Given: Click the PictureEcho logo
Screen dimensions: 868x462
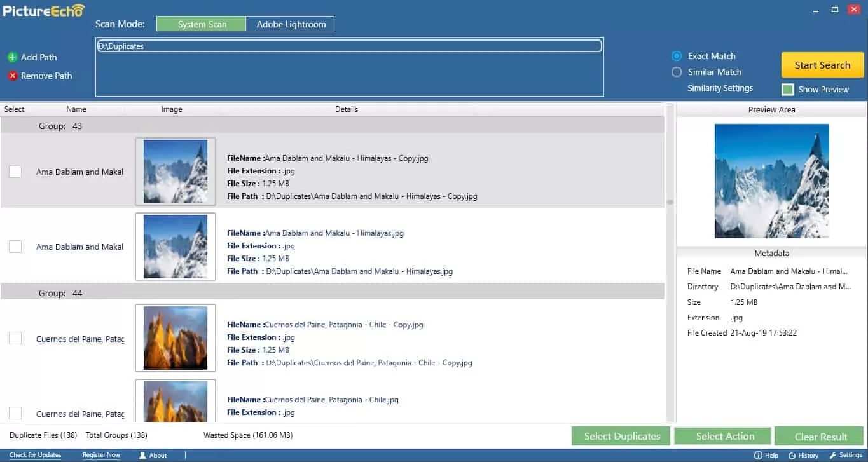Looking at the screenshot, I should click(x=44, y=10).
